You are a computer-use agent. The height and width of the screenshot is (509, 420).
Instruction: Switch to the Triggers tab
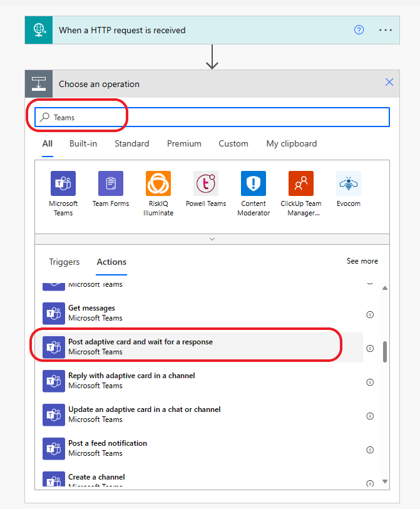[x=64, y=262]
